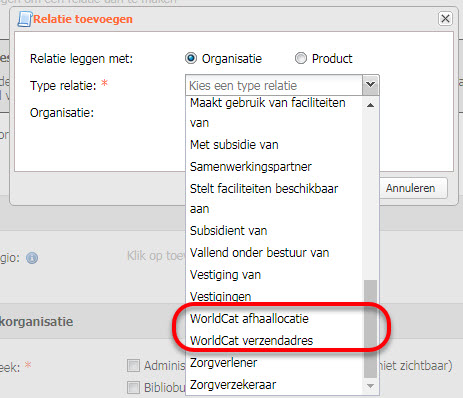This screenshot has width=463, height=398.
Task: Close the Relatie toevoegen dialog
Action: [x=445, y=18]
